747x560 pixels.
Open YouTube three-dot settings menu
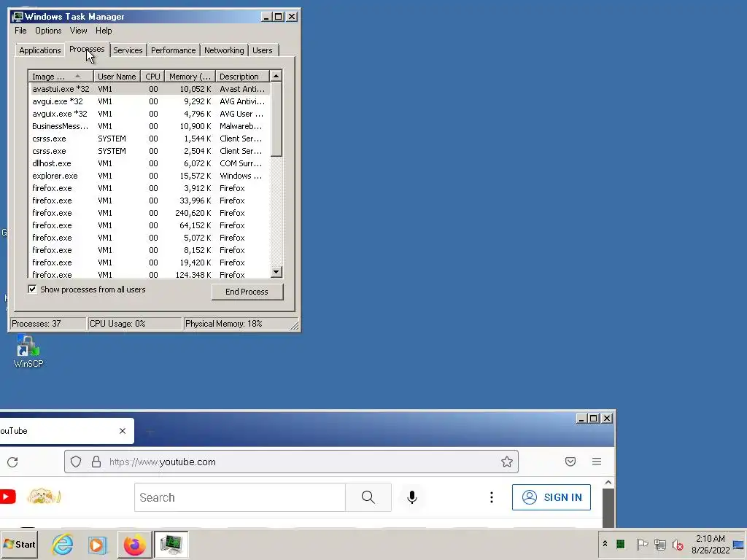click(491, 497)
